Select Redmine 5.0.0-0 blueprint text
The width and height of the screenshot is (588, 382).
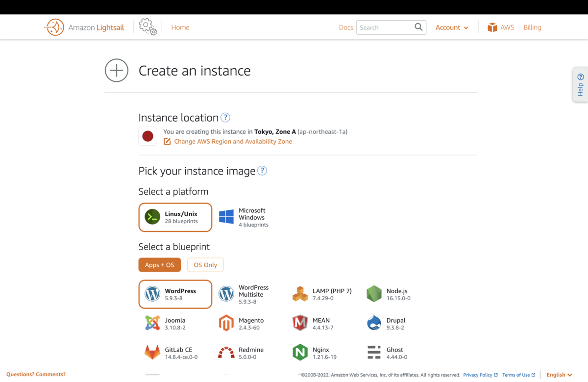tap(251, 353)
